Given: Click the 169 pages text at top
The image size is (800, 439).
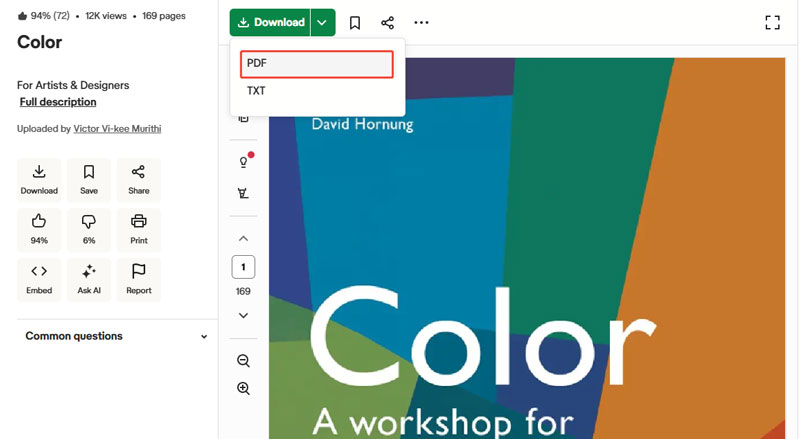Looking at the screenshot, I should 164,16.
